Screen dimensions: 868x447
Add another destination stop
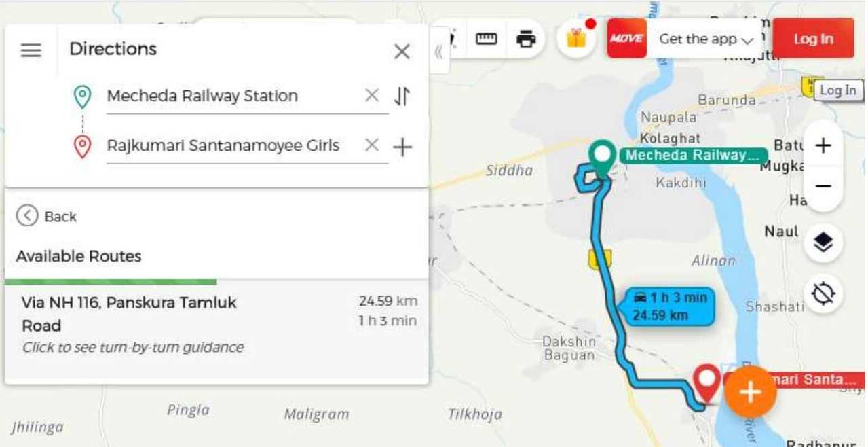coord(402,147)
